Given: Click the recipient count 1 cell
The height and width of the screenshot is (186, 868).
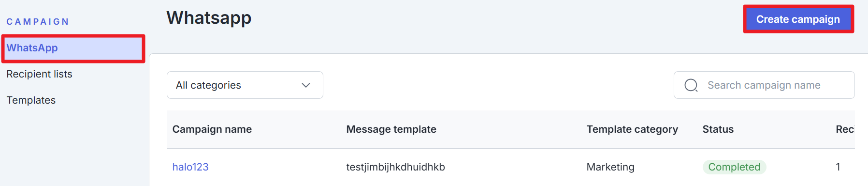Looking at the screenshot, I should click(x=838, y=167).
